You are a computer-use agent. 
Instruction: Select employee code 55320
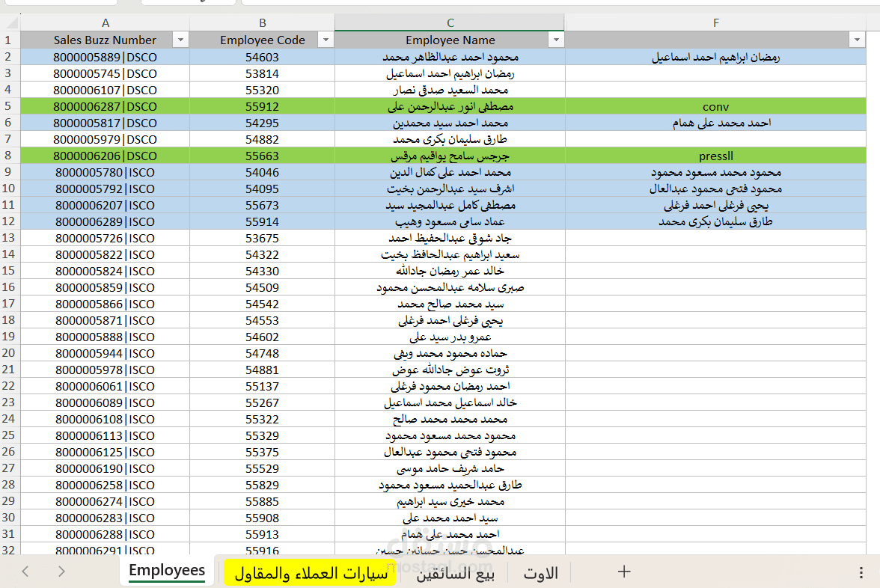(x=262, y=90)
